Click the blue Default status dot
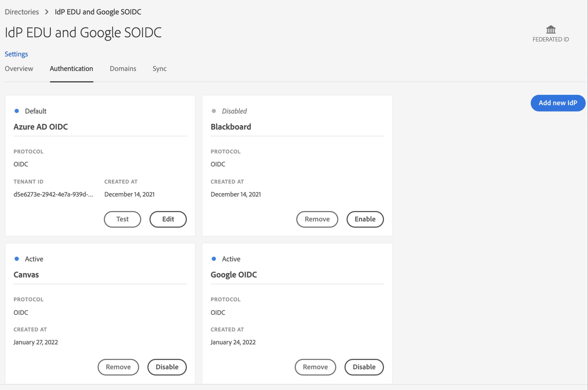This screenshot has height=390, width=588. click(x=17, y=111)
